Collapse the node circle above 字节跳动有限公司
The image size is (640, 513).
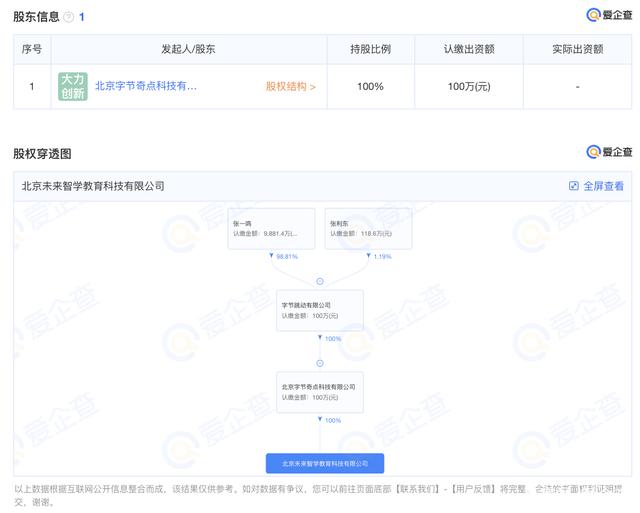click(x=320, y=281)
